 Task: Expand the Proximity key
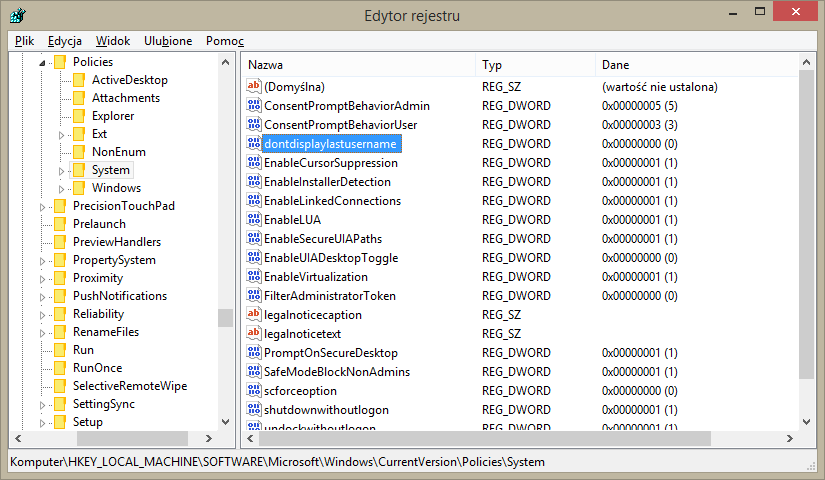[42, 279]
